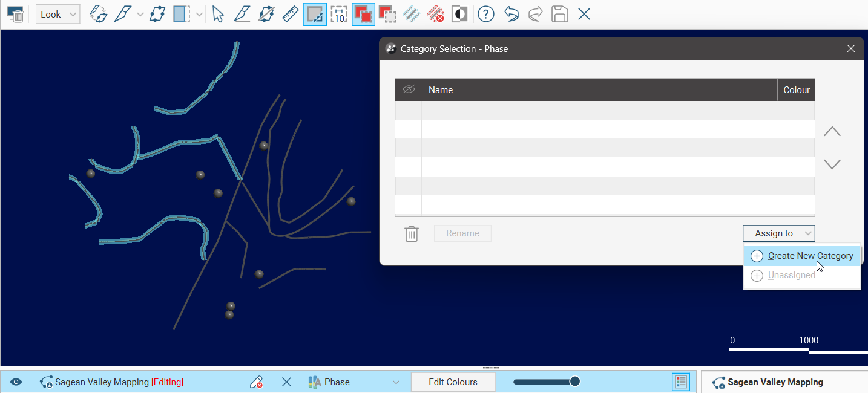The height and width of the screenshot is (393, 868).
Task: Select the ruler measurement tool
Action: [x=291, y=15]
